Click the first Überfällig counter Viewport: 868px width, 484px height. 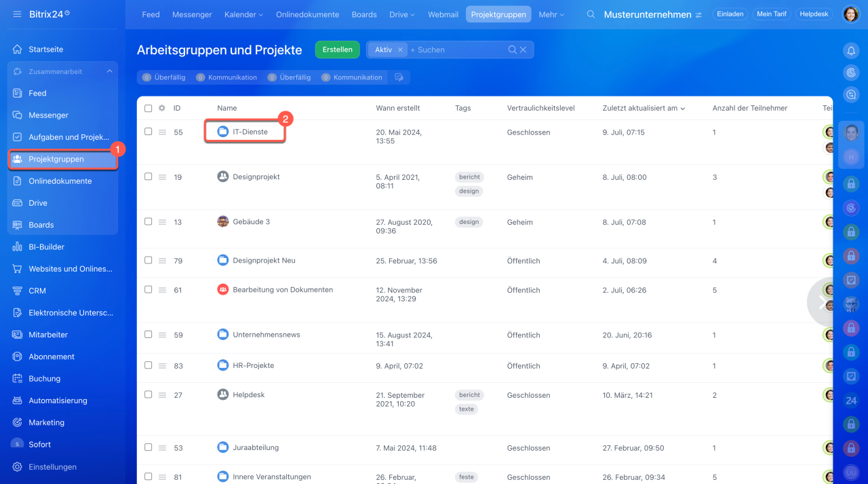pos(164,77)
